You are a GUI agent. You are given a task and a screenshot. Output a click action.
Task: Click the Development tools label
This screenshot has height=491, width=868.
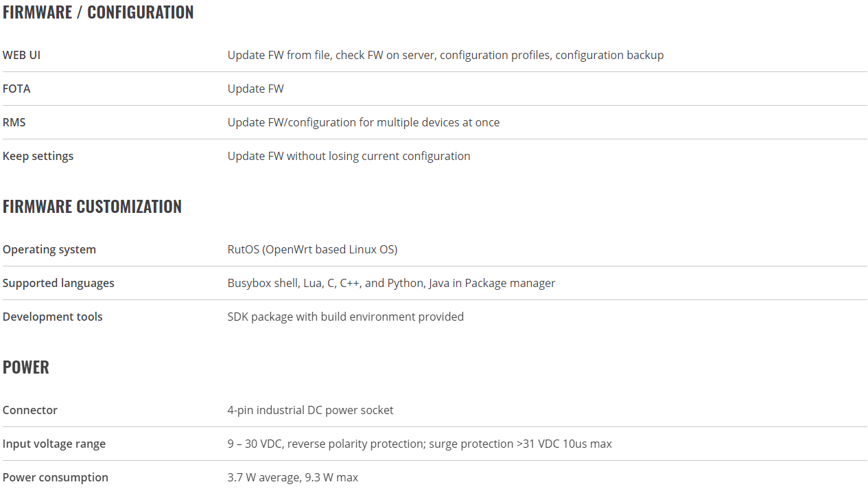(53, 317)
